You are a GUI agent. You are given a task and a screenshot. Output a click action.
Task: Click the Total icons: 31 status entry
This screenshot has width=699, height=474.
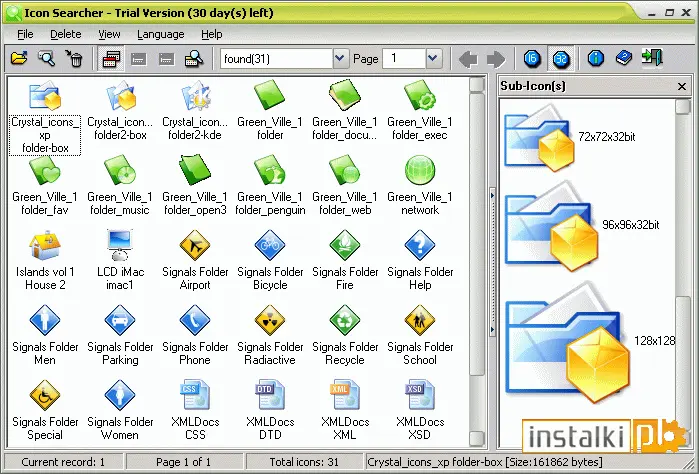tap(304, 462)
